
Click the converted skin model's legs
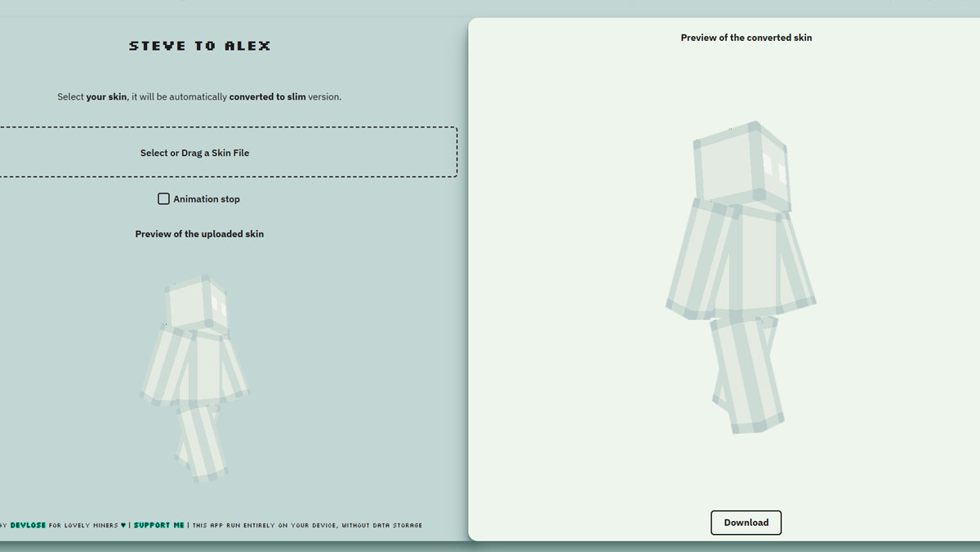coord(745,372)
